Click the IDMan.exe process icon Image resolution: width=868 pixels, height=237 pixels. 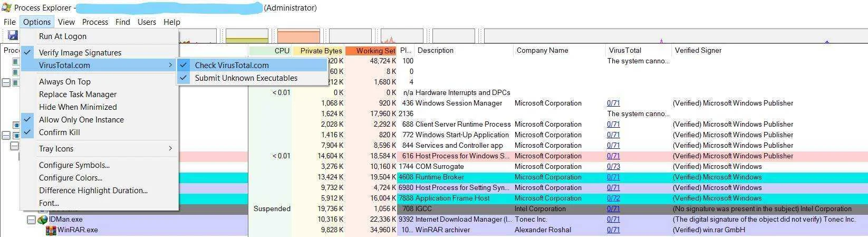point(43,219)
